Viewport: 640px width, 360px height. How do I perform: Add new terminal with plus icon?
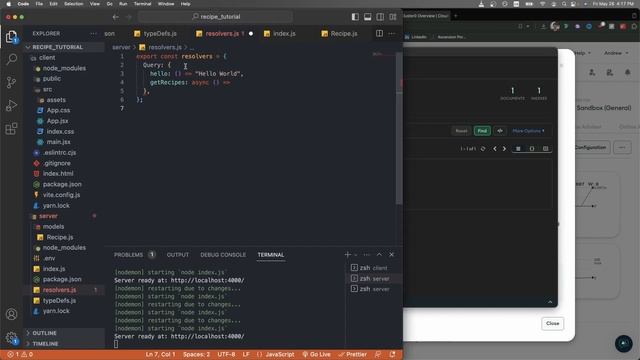(347, 255)
